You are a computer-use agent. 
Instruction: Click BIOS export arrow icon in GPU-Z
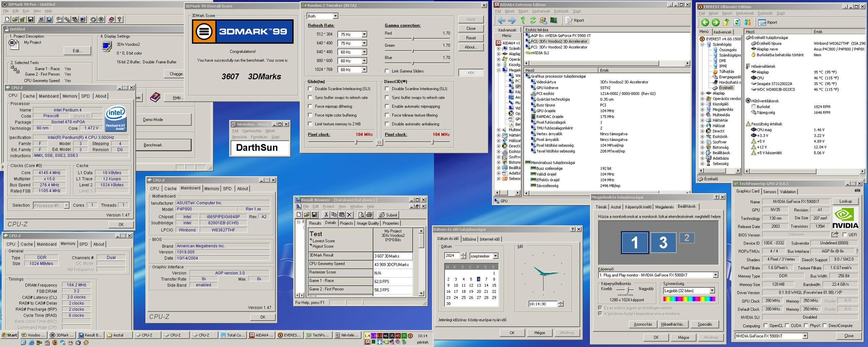(x=835, y=234)
